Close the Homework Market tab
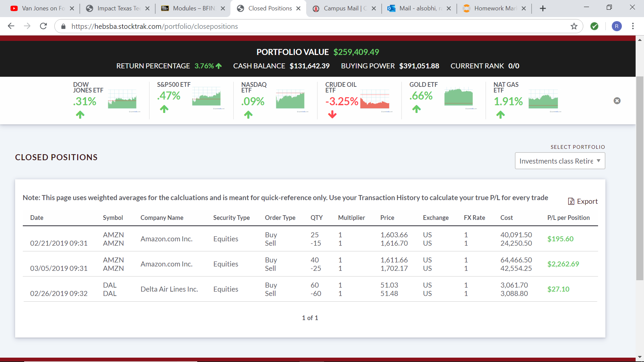This screenshot has height=362, width=644. 524,8
